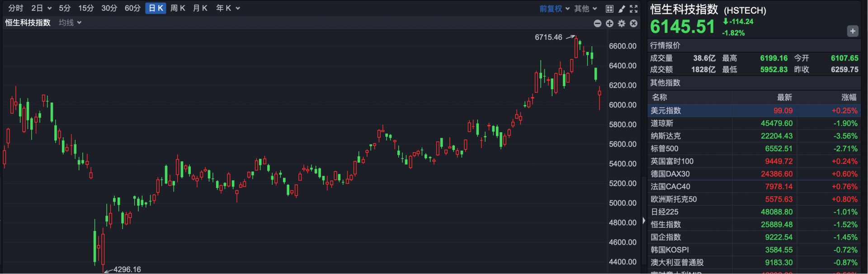Switch to the 分时 intraday tab
Viewport: 868px width, 274px height.
click(x=16, y=8)
